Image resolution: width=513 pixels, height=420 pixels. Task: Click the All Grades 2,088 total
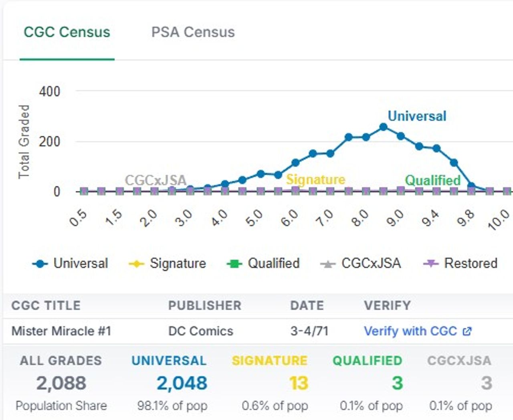[x=61, y=383]
